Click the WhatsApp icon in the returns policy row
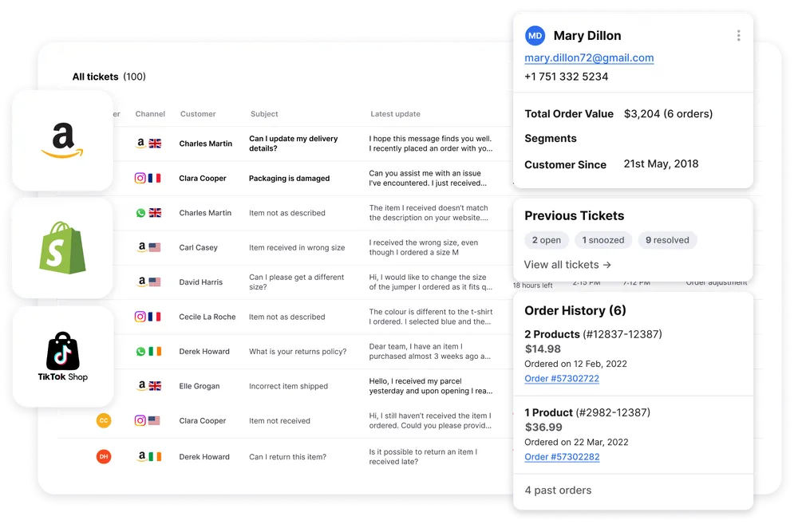The width and height of the screenshot is (798, 532). click(x=140, y=352)
